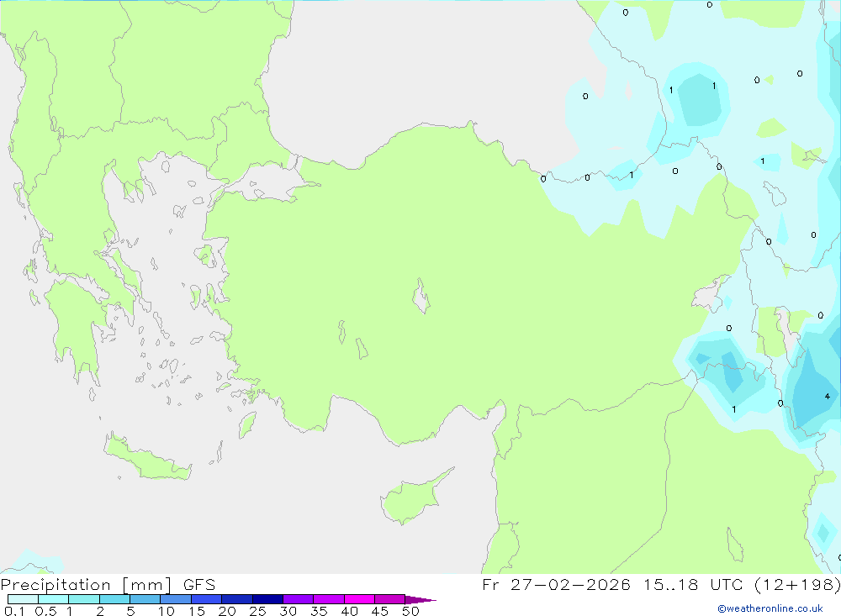Select the 30–35 mm violet legend swatch

click(299, 599)
